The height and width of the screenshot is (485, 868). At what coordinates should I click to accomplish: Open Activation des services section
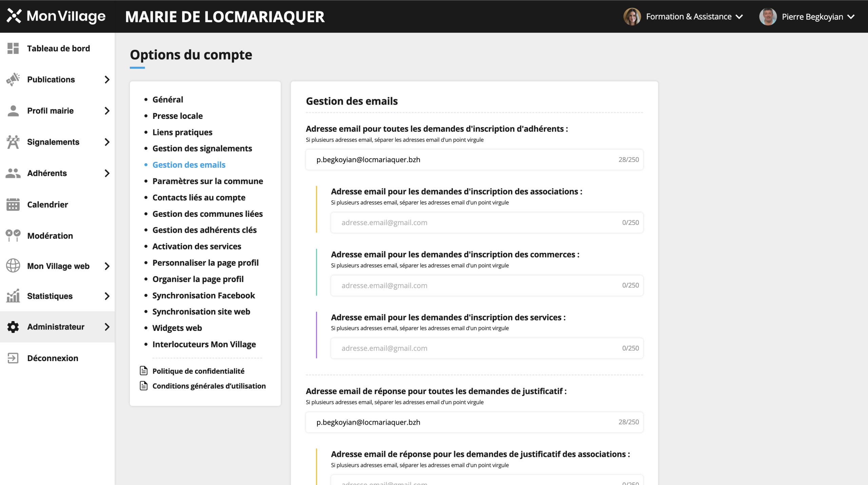pos(197,246)
